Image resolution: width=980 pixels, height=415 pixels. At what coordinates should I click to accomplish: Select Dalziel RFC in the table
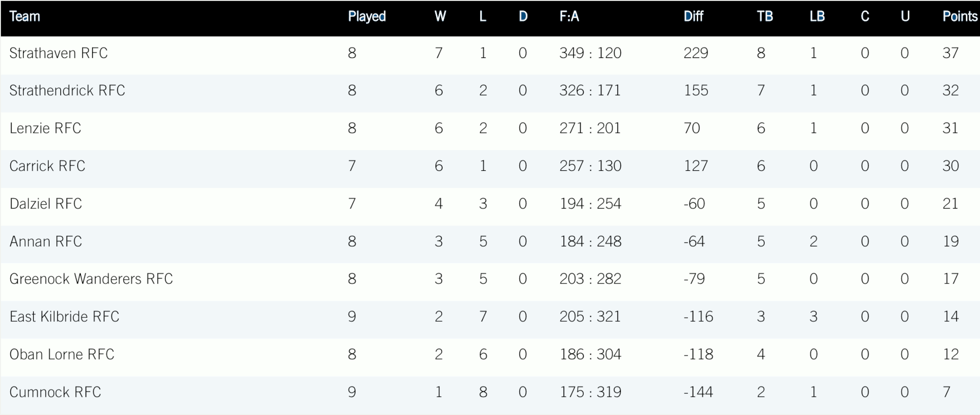(x=46, y=204)
